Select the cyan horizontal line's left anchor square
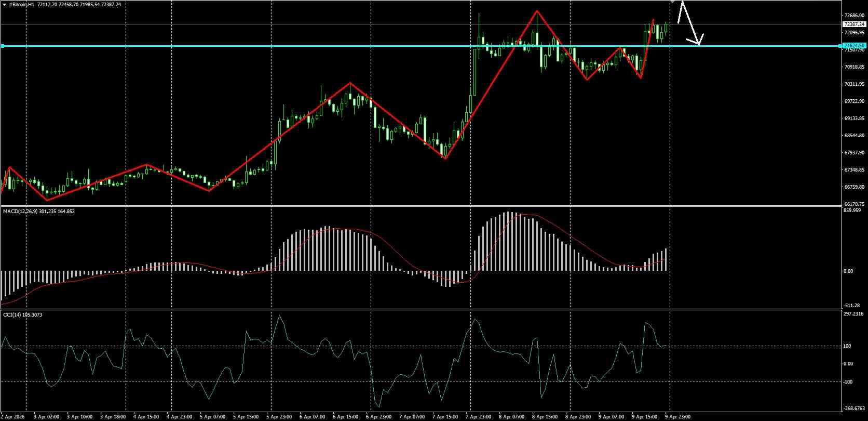The height and width of the screenshot is (421, 868). [3, 46]
